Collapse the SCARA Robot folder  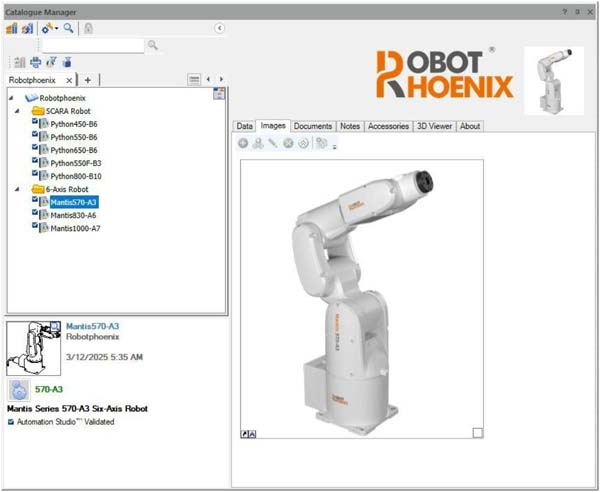(x=17, y=111)
